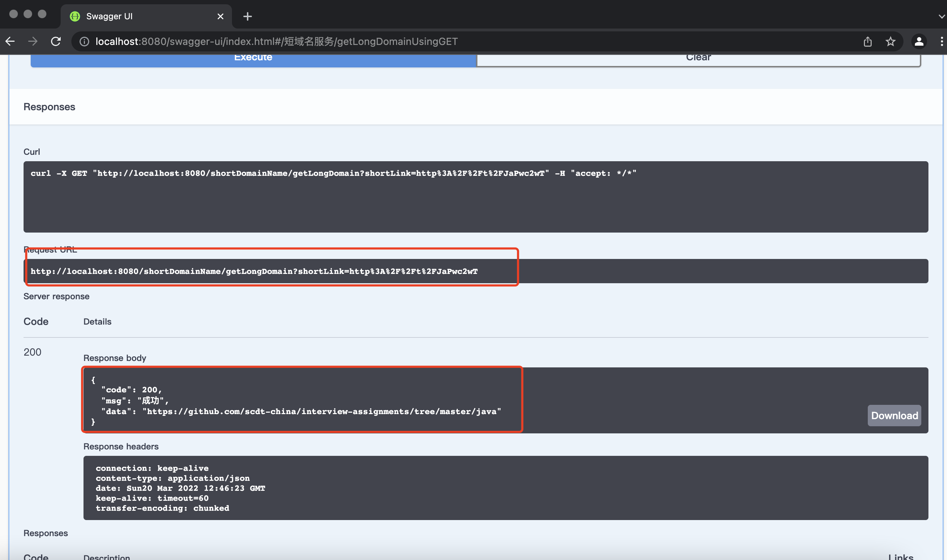The height and width of the screenshot is (560, 947).
Task: Click the response headers block
Action: click(505, 488)
